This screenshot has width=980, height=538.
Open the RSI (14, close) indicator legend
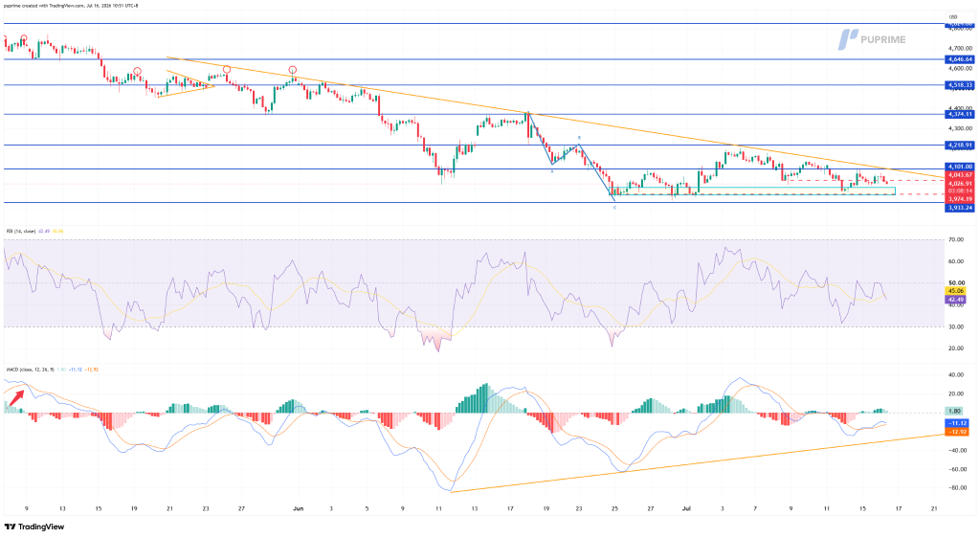[x=21, y=232]
